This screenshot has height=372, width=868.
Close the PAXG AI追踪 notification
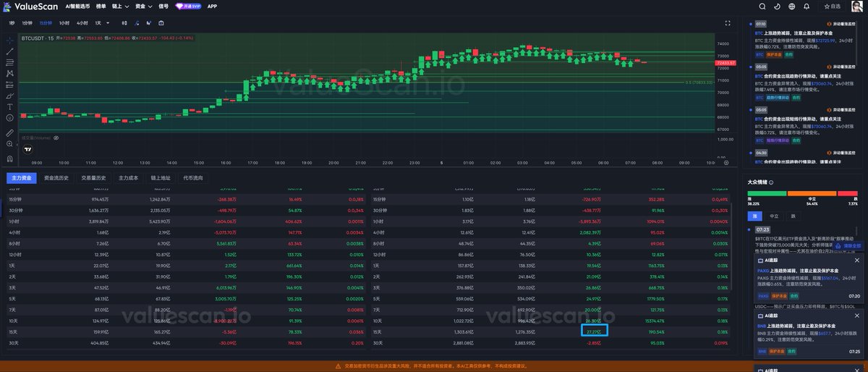(x=857, y=260)
